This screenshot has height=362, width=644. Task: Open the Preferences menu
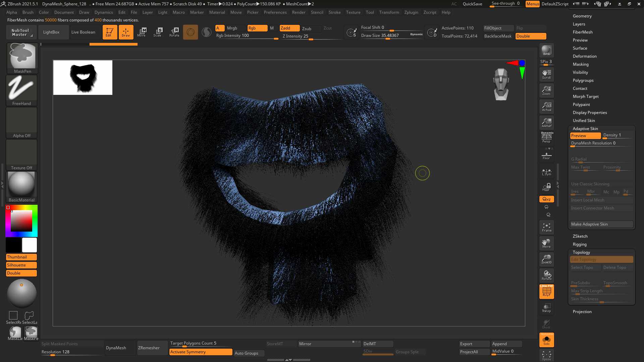(x=275, y=12)
